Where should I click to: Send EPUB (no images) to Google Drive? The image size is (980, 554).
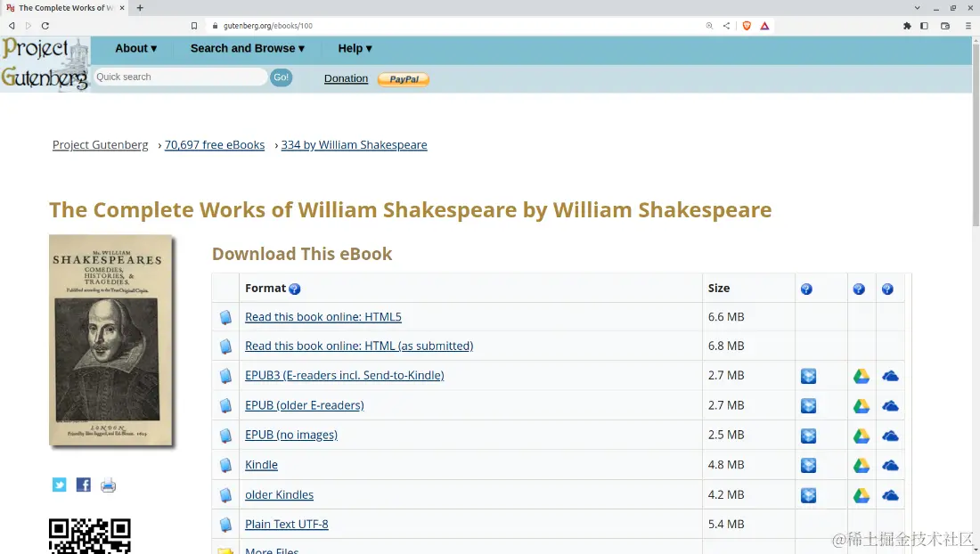[x=862, y=436]
